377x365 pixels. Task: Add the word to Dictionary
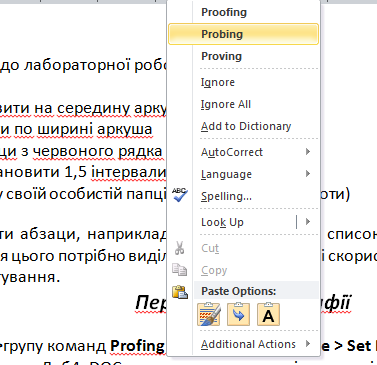[246, 126]
